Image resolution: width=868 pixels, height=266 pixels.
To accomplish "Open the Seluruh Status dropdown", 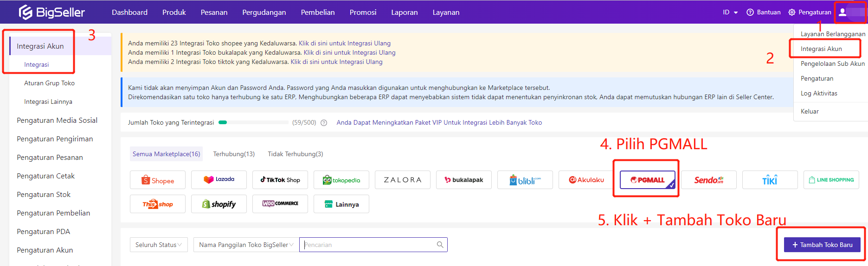I will pyautogui.click(x=158, y=245).
